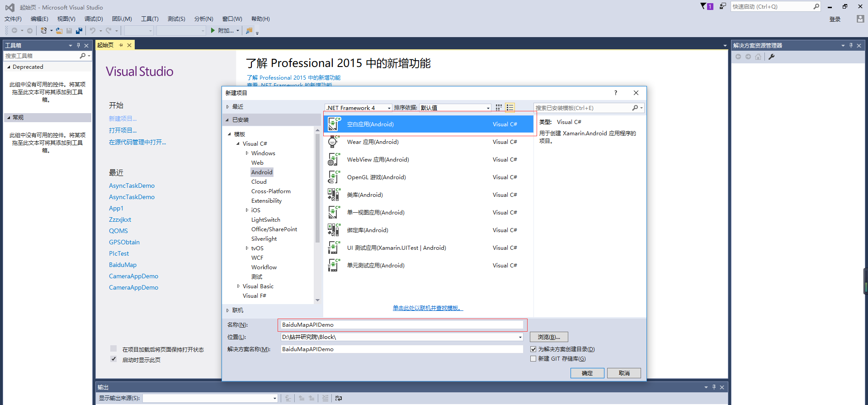This screenshot has height=405, width=868.
Task: Toggle Create directory for solution checkbox
Action: [x=533, y=349]
